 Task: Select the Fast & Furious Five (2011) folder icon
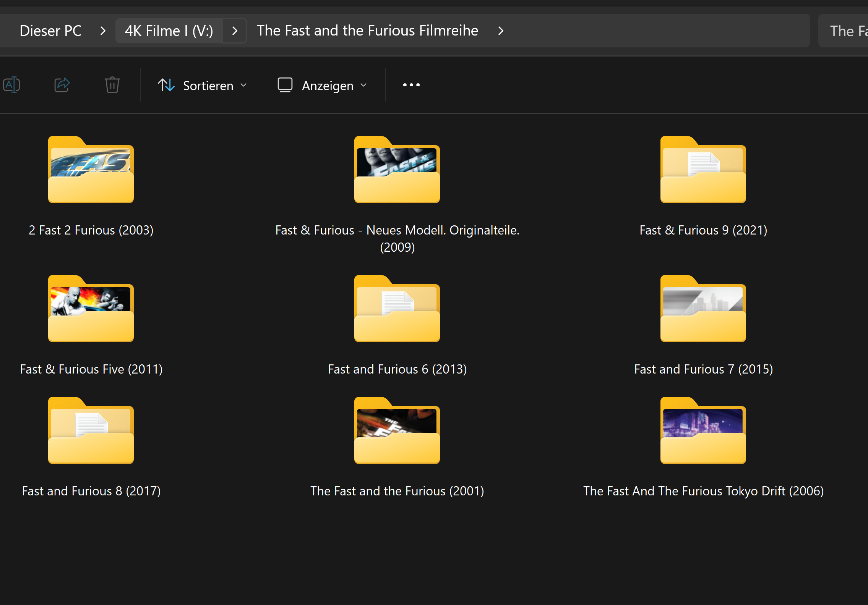(x=91, y=309)
